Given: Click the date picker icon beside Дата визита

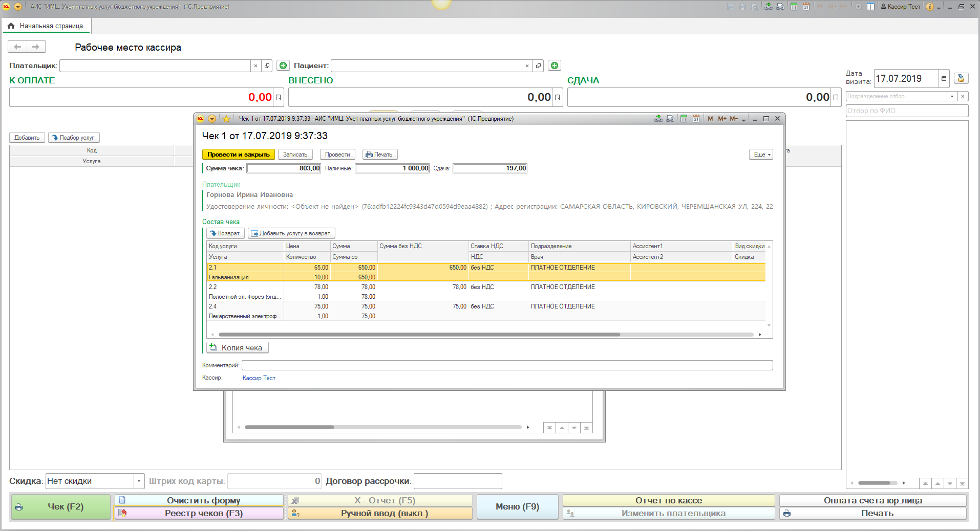Looking at the screenshot, I should click(944, 79).
